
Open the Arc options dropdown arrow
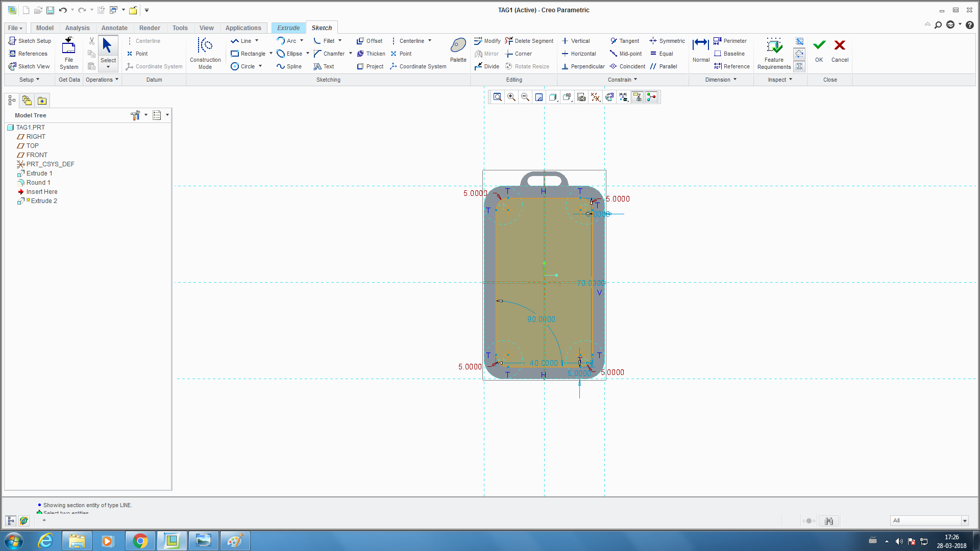[302, 41]
